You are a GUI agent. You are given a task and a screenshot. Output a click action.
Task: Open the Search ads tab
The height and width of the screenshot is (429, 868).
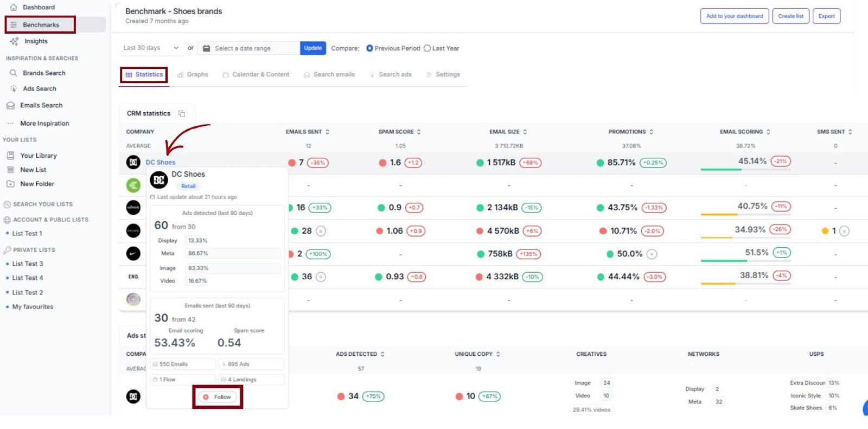point(390,75)
